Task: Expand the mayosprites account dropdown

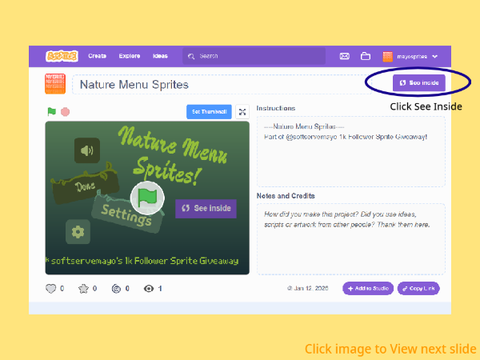Action: pyautogui.click(x=435, y=56)
